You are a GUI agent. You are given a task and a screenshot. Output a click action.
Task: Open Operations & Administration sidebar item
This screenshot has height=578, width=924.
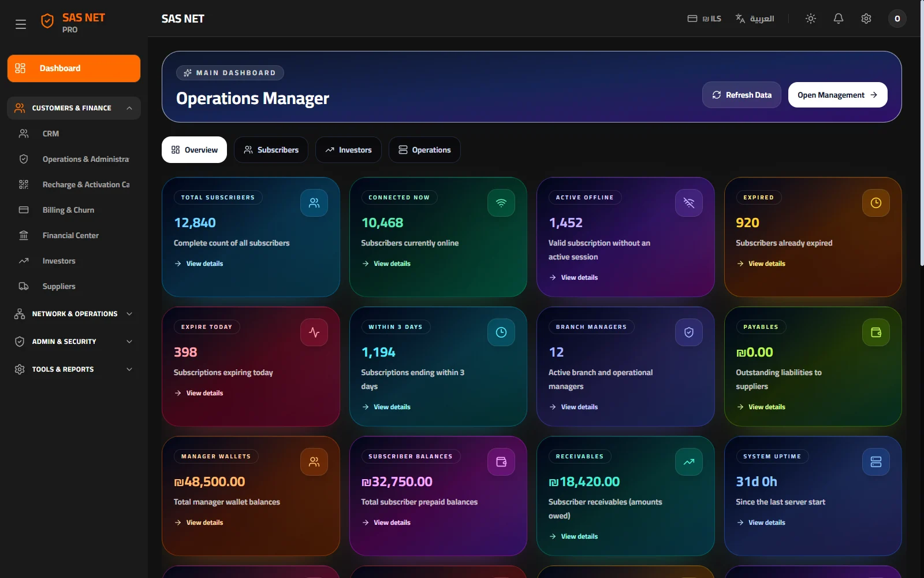coord(74,159)
